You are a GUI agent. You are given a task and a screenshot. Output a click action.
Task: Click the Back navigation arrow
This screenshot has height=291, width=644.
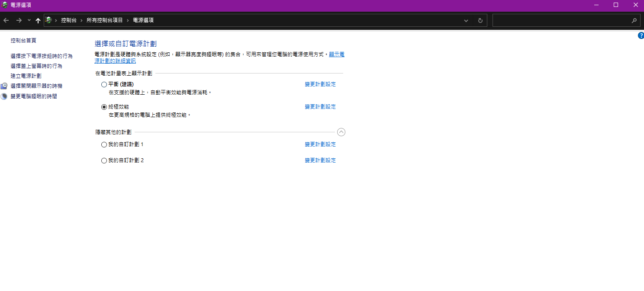[x=6, y=20]
